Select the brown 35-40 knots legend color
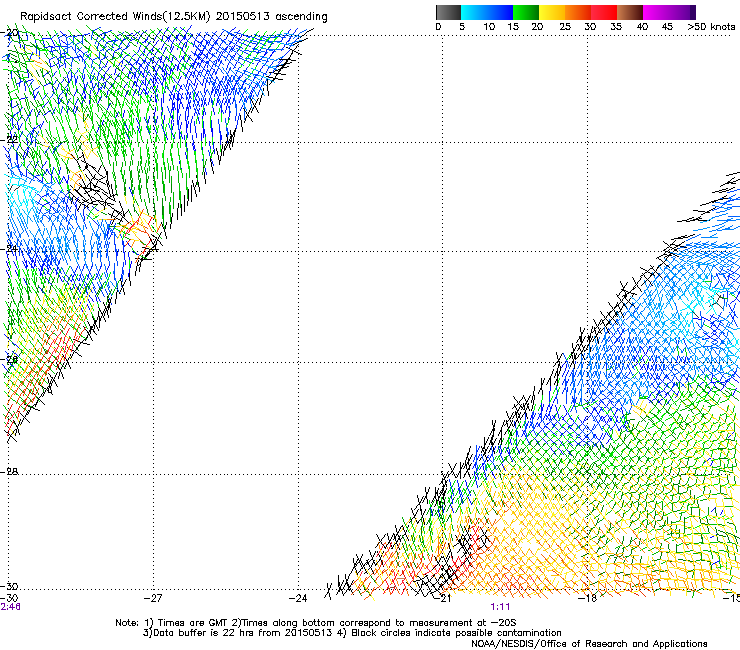Image resolution: width=740 pixels, height=650 pixels. [x=630, y=12]
